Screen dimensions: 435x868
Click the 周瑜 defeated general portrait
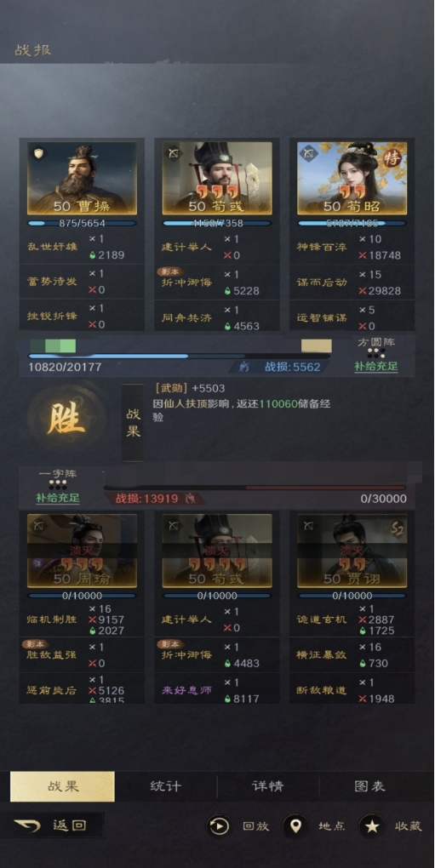(82, 551)
